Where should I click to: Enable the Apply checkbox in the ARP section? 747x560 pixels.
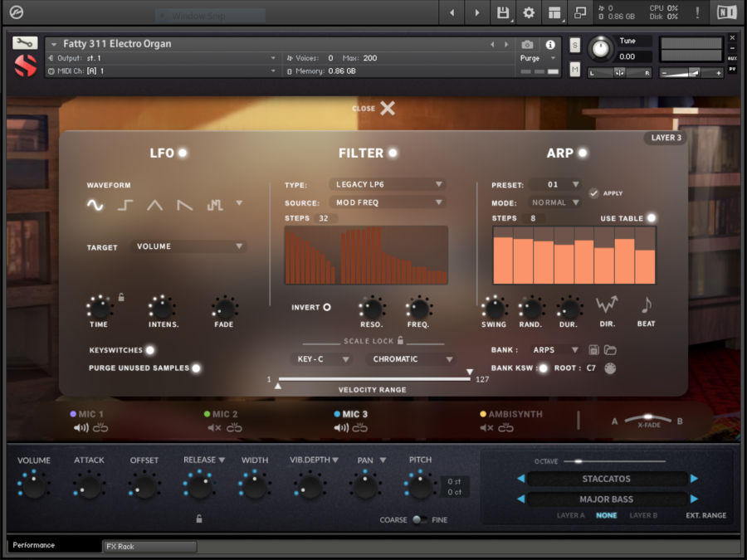point(594,192)
